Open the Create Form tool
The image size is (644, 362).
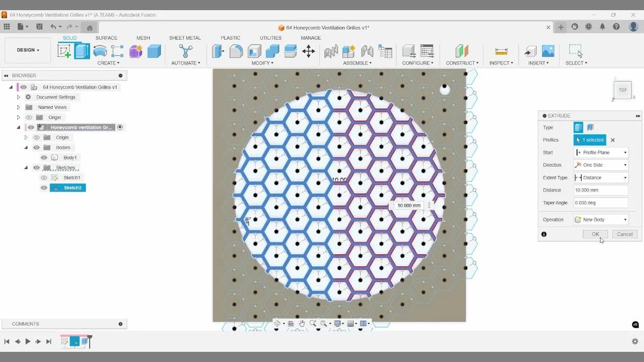(x=136, y=51)
